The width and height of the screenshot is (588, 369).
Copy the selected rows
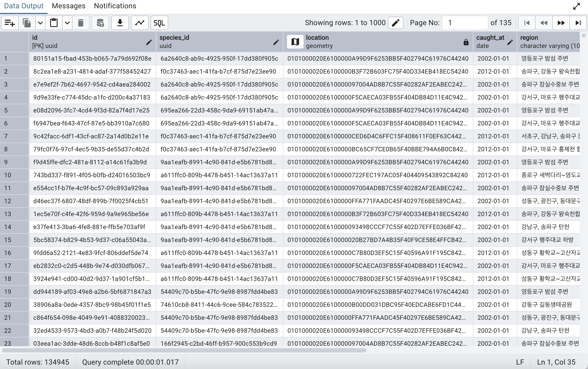tap(27, 23)
